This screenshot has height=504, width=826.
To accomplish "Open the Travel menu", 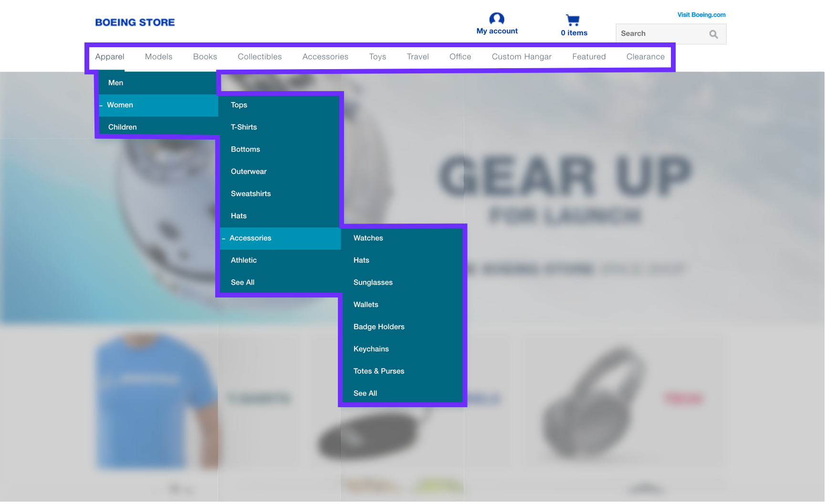I will coord(418,57).
